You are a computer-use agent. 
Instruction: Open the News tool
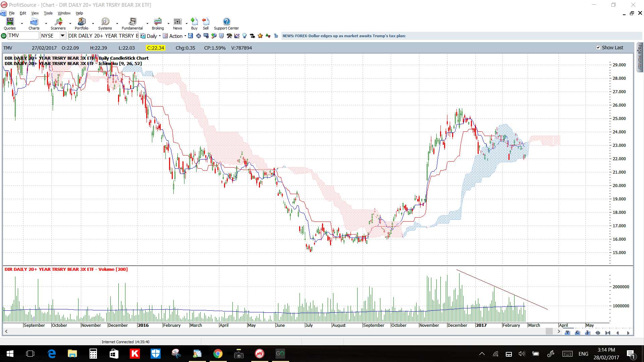pyautogui.click(x=177, y=24)
